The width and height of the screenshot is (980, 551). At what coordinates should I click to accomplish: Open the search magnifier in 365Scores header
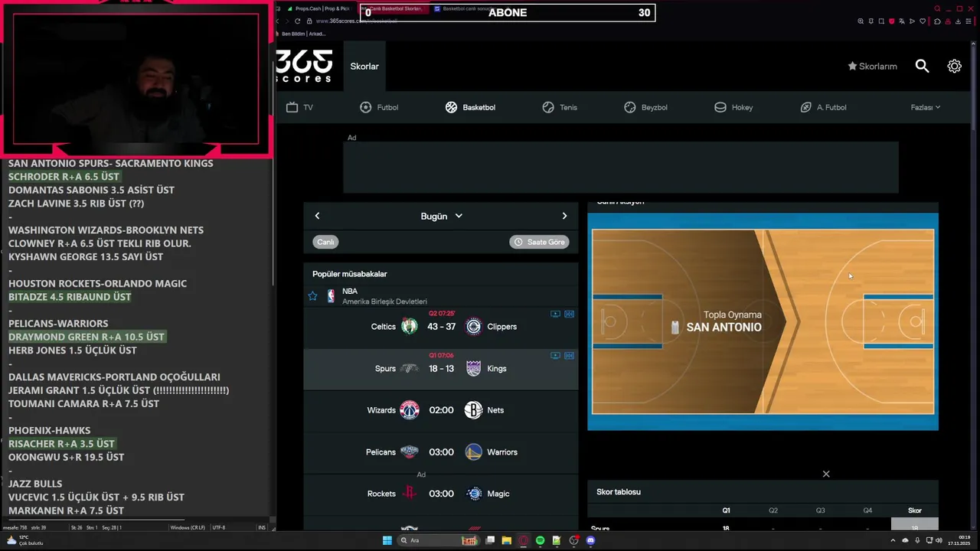(922, 67)
